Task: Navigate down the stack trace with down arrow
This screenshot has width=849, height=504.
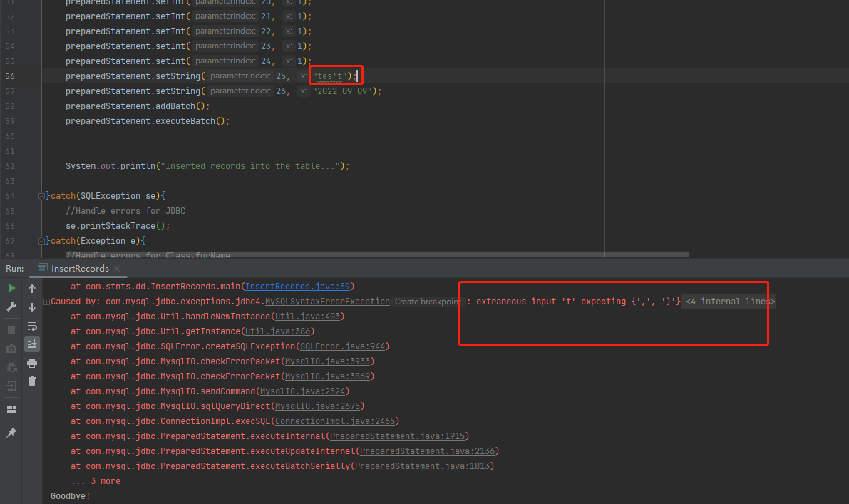Action: click(x=32, y=307)
